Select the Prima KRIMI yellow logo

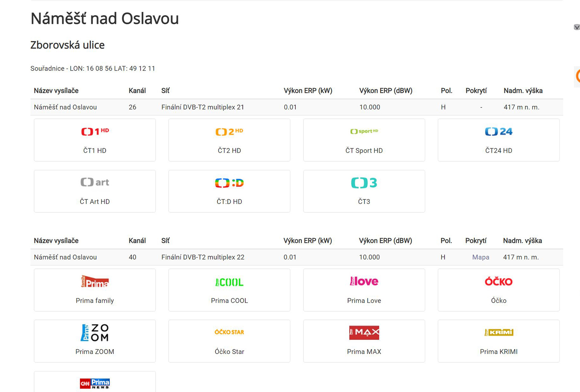[499, 332]
